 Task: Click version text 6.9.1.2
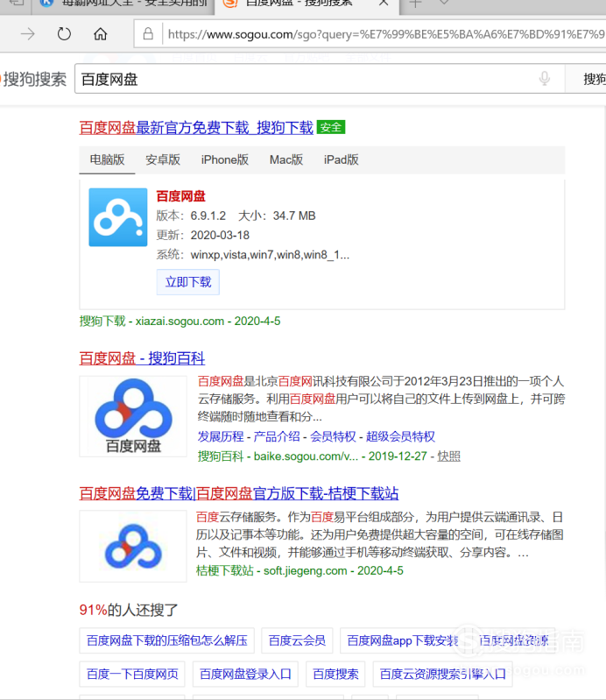[208, 216]
